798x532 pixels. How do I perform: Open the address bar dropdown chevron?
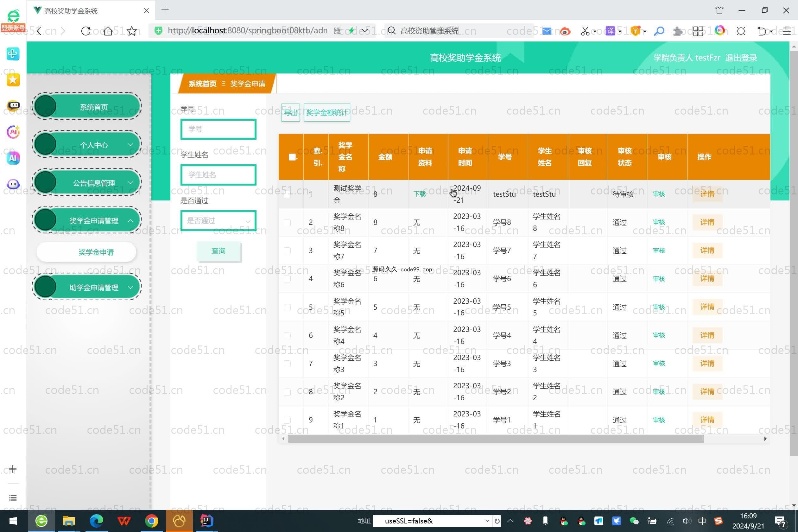[364, 30]
